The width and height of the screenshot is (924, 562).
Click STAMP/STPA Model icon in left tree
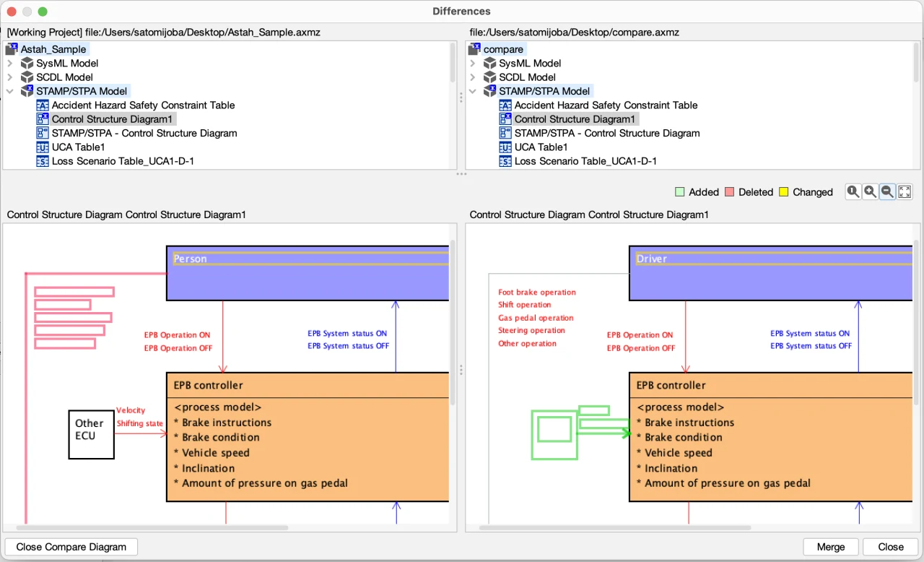(27, 91)
